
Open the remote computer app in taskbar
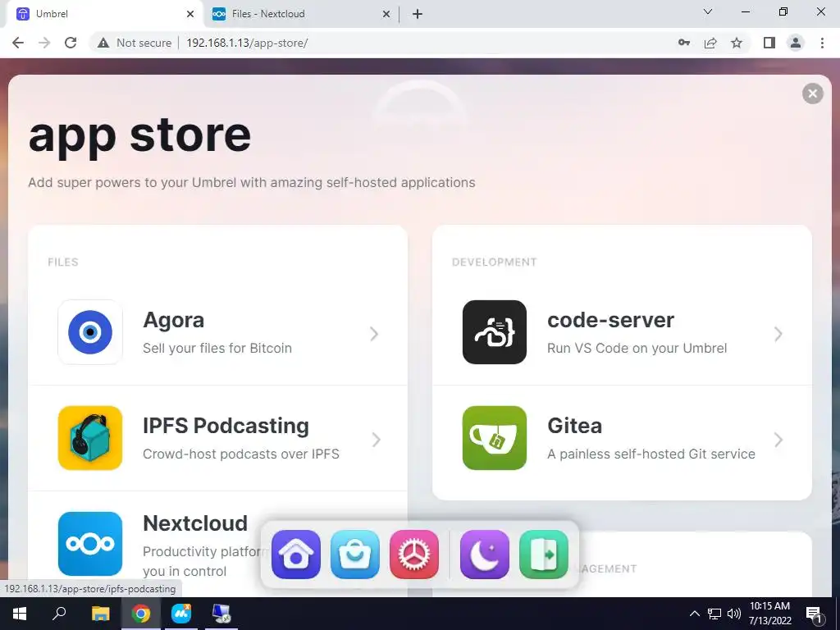(221, 614)
